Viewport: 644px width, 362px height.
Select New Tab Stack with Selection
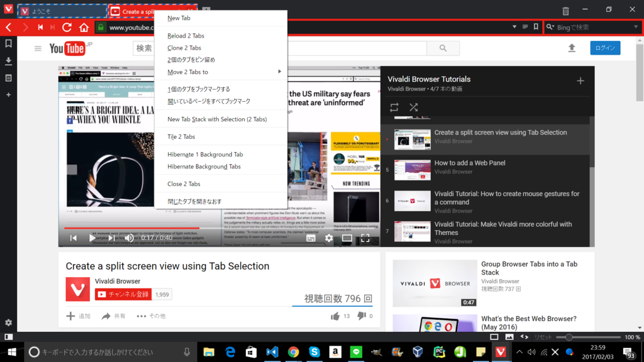coord(221,119)
